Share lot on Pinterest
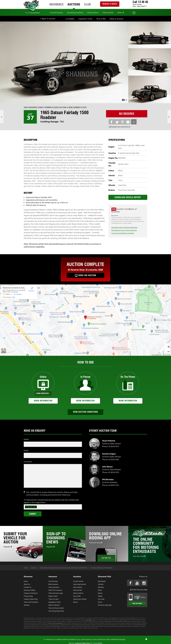 122,122
